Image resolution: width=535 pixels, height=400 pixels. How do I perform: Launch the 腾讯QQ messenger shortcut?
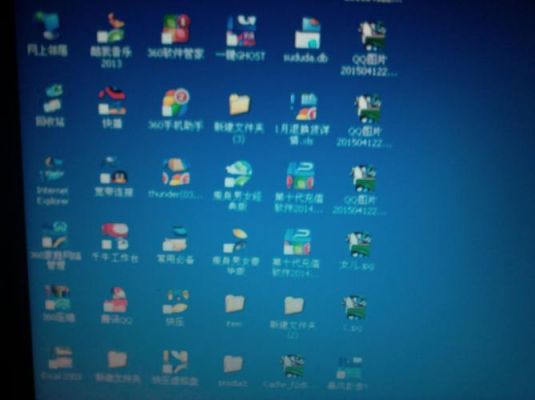click(x=116, y=305)
